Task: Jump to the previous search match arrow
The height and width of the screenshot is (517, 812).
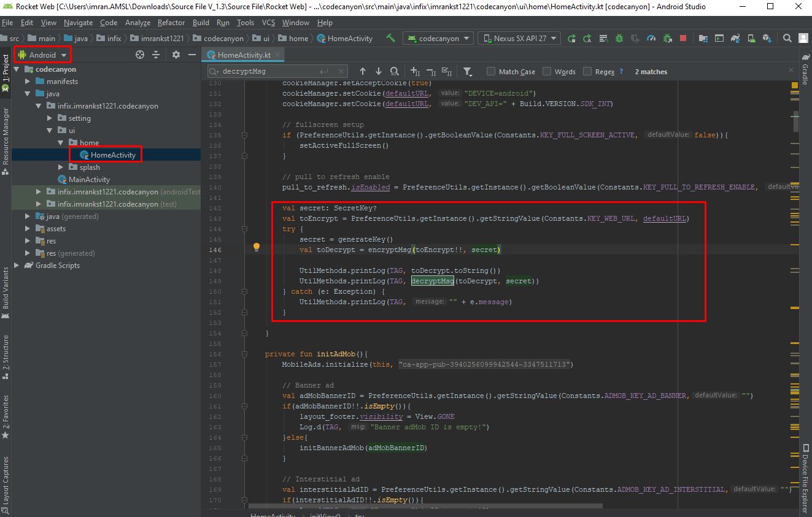Action: click(x=363, y=71)
